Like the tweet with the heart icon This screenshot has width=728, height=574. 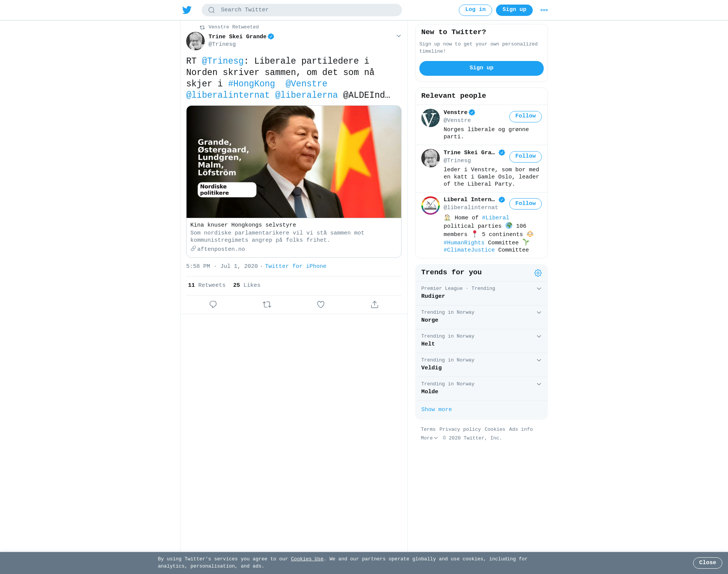(x=321, y=304)
